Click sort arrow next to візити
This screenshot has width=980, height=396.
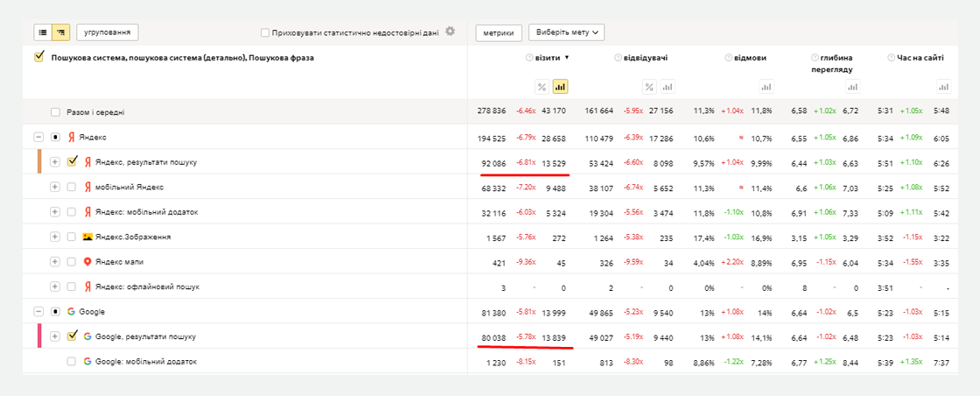567,58
